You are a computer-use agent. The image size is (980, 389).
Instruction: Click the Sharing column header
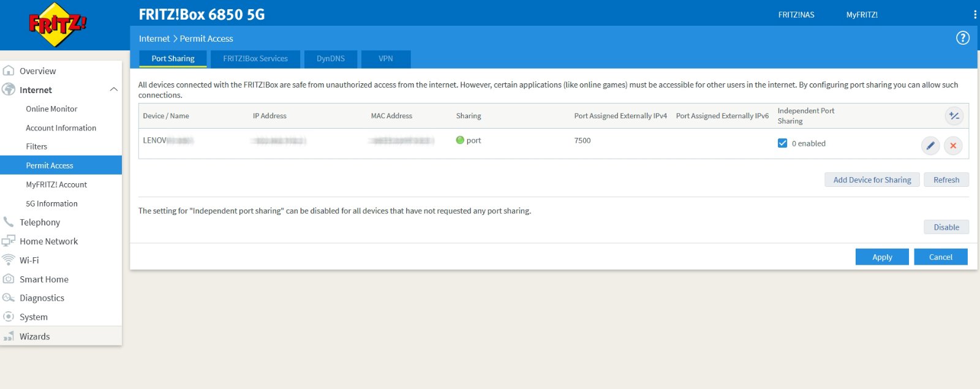[x=469, y=116]
